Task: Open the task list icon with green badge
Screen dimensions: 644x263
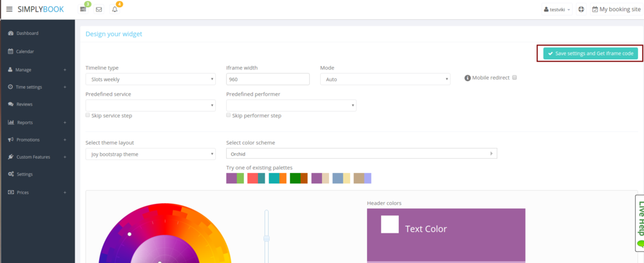Action: [83, 10]
